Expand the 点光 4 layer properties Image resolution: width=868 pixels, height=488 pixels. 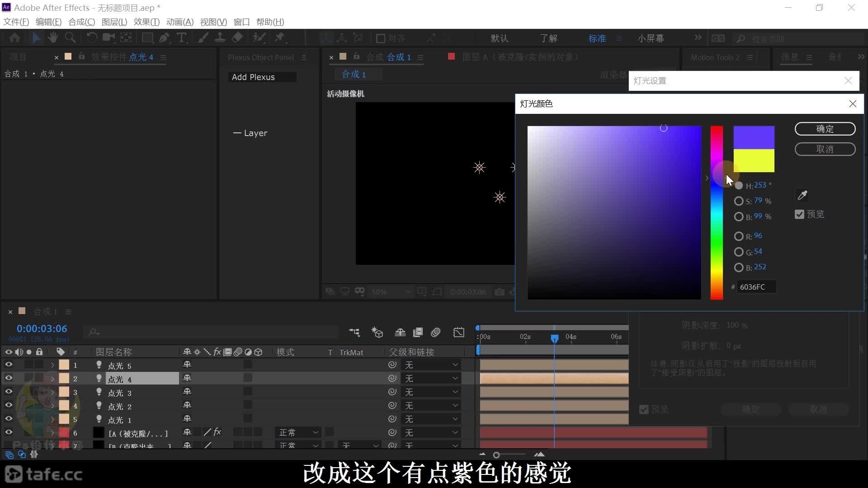coord(52,379)
